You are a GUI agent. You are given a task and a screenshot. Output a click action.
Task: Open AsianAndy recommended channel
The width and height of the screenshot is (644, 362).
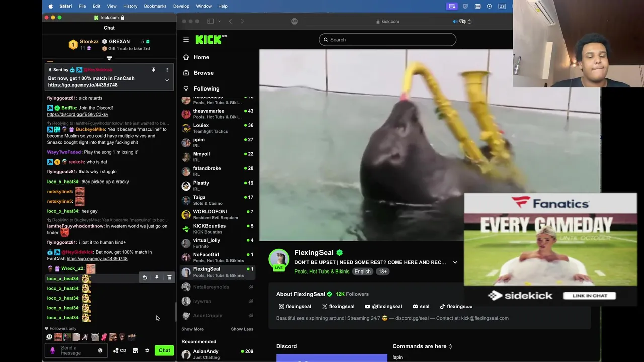217,354
